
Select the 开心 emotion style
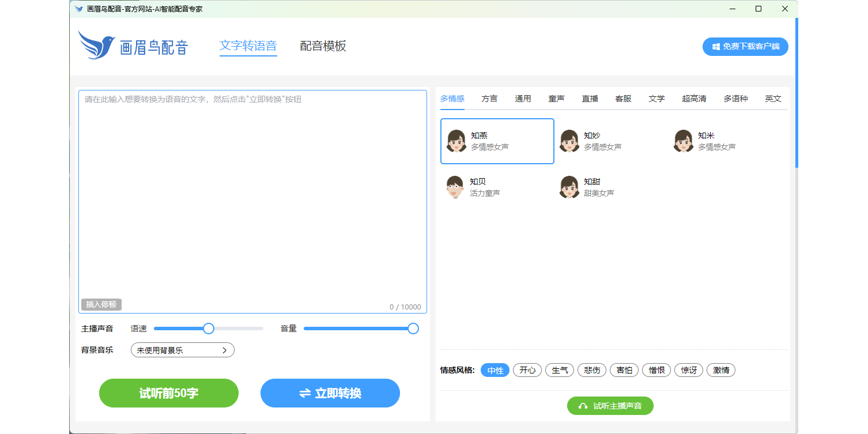click(x=527, y=371)
